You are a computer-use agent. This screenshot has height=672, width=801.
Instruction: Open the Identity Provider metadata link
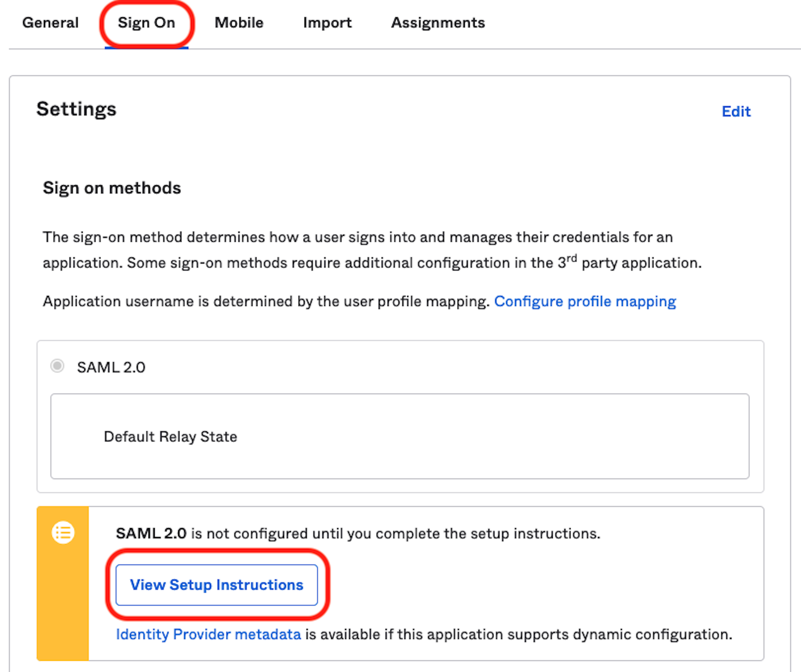208,634
